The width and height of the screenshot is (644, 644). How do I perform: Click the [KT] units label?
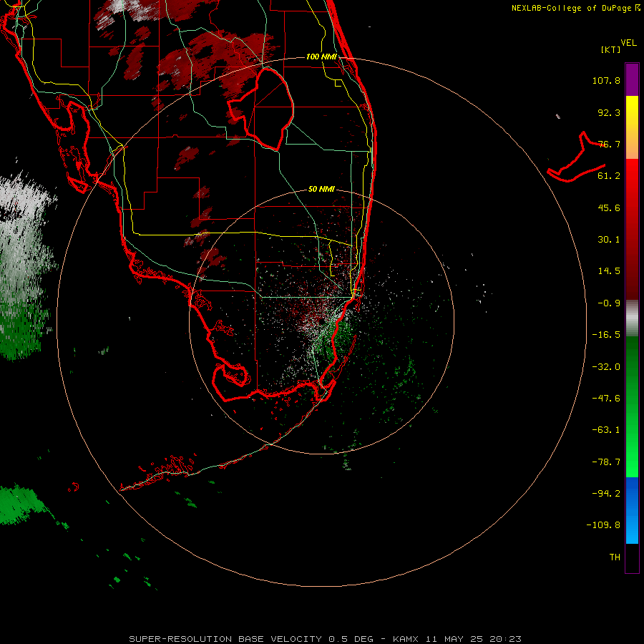point(611,49)
